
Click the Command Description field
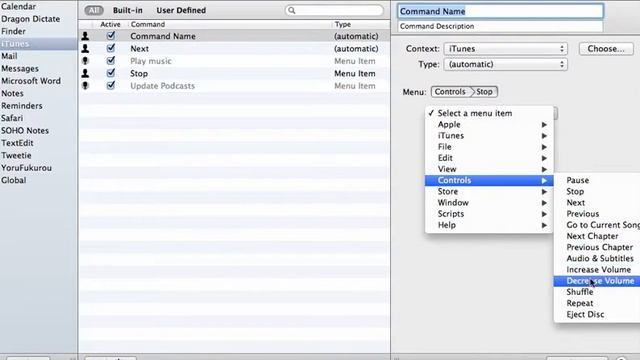click(500, 26)
